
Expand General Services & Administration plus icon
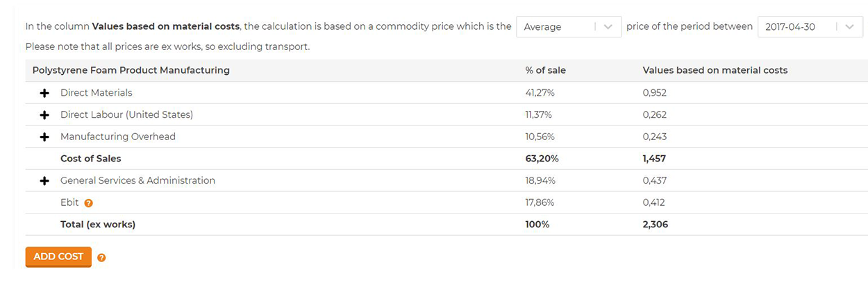click(44, 181)
